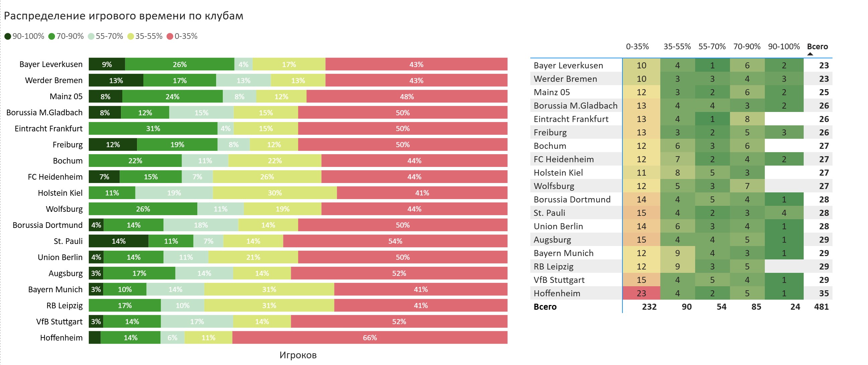The height and width of the screenshot is (365, 868).
Task: Click the pale green 55-70% legend dot
Action: pos(91,37)
